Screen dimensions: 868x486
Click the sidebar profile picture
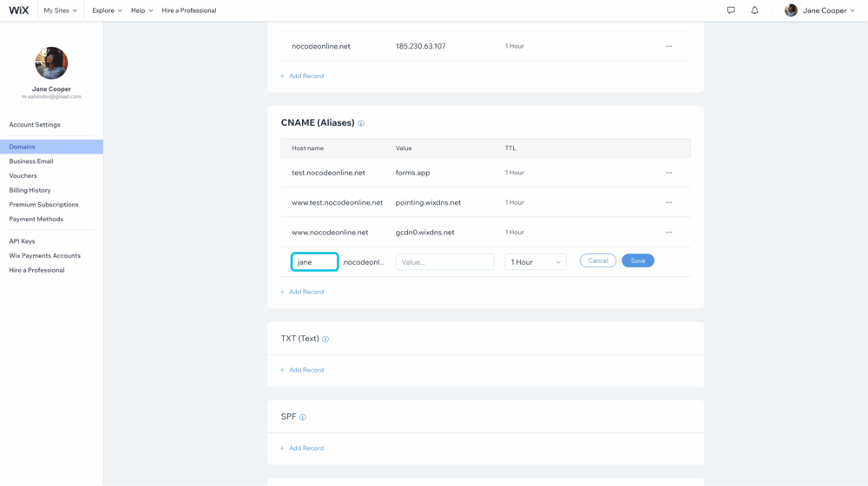[x=51, y=63]
